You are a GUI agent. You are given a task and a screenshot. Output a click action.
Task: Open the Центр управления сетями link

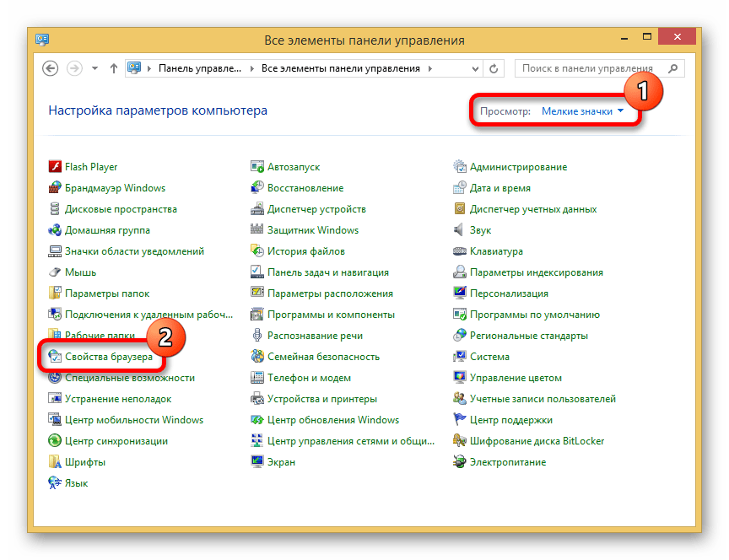coord(351,440)
